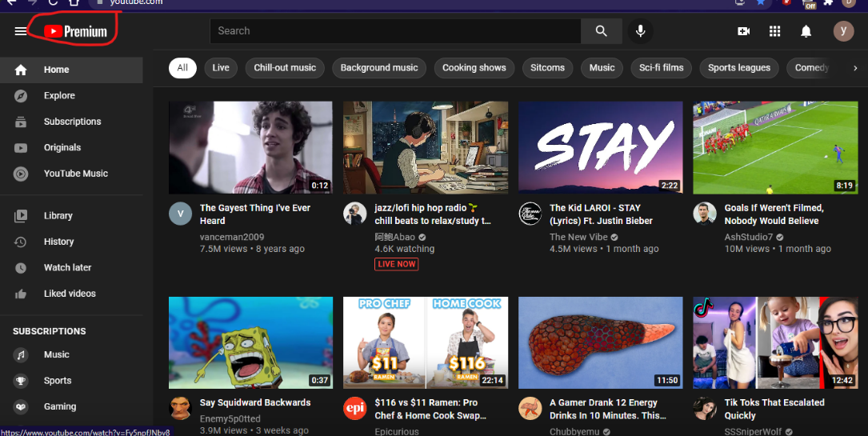Open vanceman2009 channel avatar

(x=181, y=214)
